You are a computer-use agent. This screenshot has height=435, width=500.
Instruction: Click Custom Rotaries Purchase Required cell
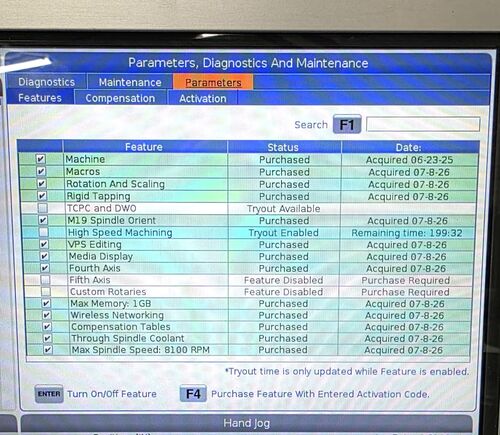tap(405, 292)
